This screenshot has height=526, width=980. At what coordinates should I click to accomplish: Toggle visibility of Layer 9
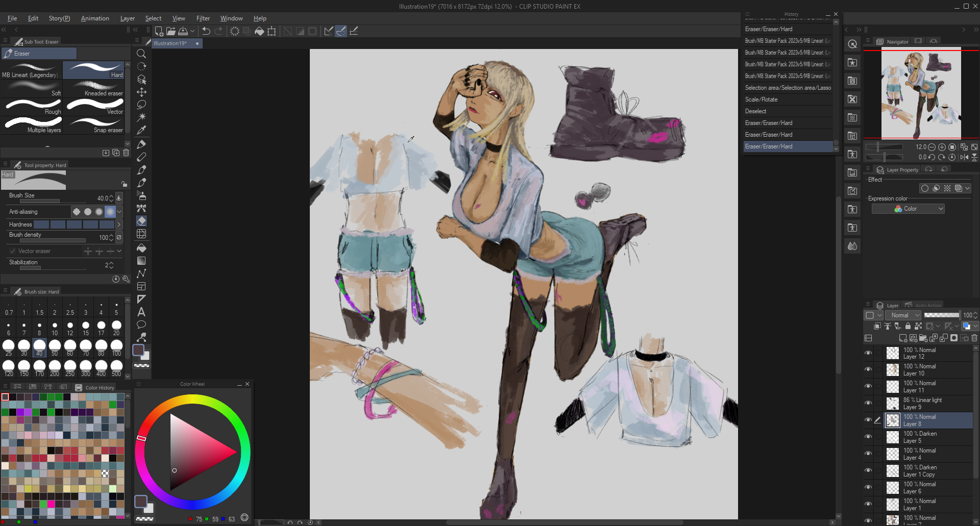click(x=868, y=403)
